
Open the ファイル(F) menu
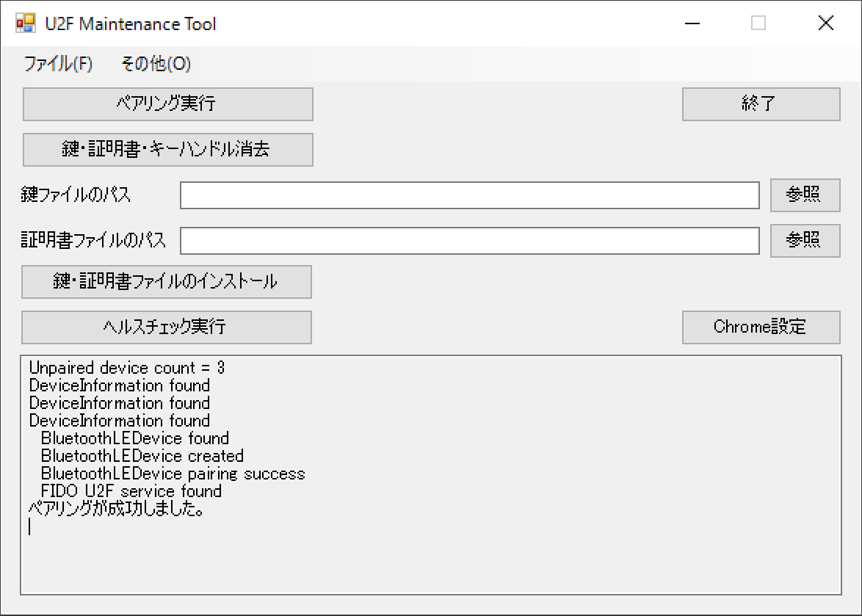click(58, 64)
